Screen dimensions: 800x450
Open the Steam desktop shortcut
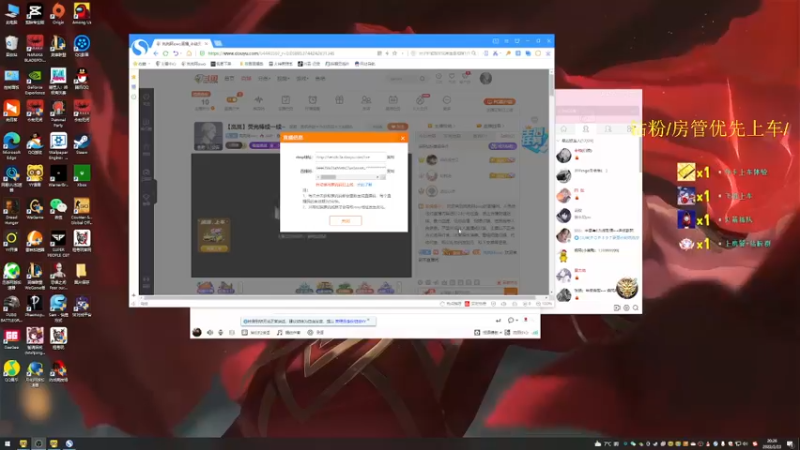(82, 143)
